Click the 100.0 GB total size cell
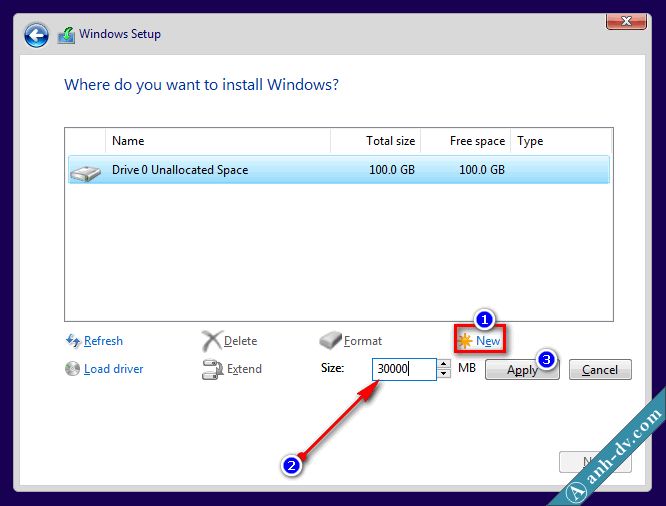This screenshot has width=666, height=506. 392,170
